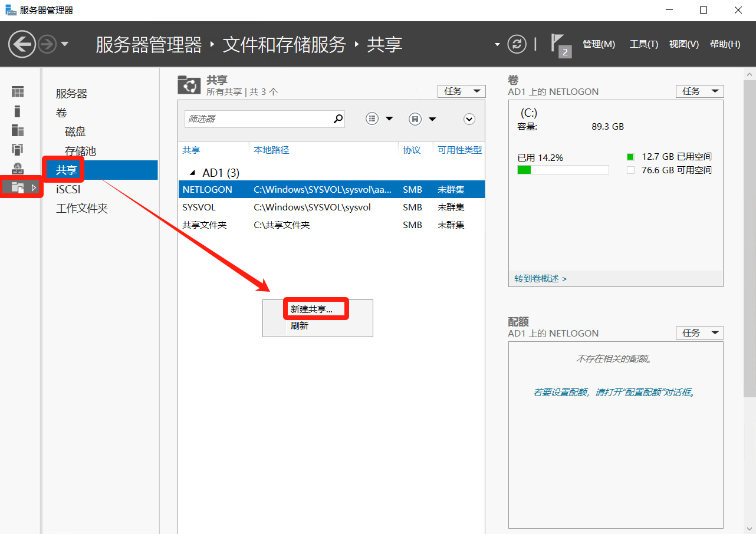
Task: Click the save query disk icon
Action: (415, 119)
